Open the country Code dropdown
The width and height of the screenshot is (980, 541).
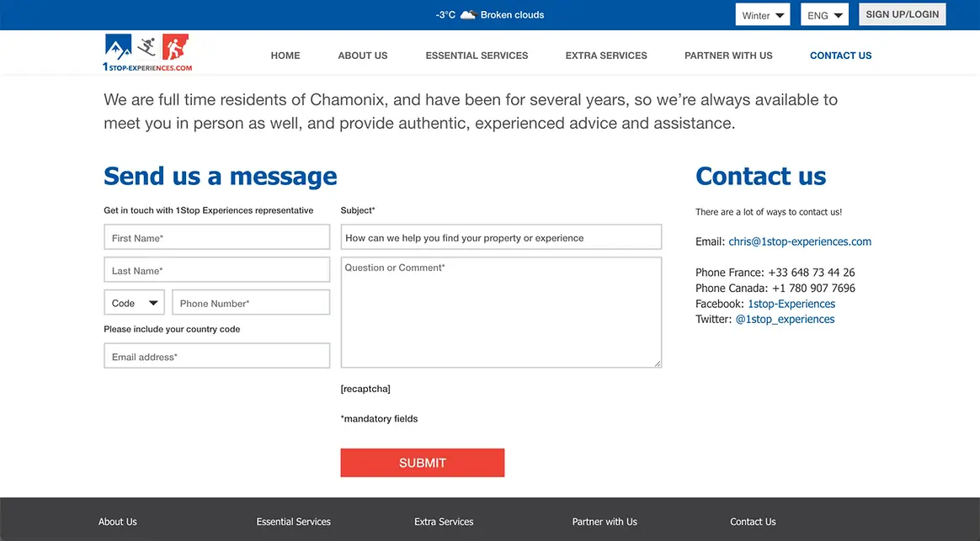tap(134, 303)
